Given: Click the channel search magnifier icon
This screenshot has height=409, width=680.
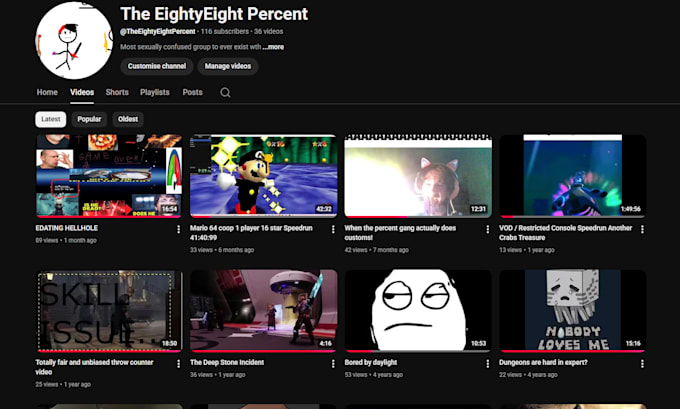Looking at the screenshot, I should [x=225, y=92].
